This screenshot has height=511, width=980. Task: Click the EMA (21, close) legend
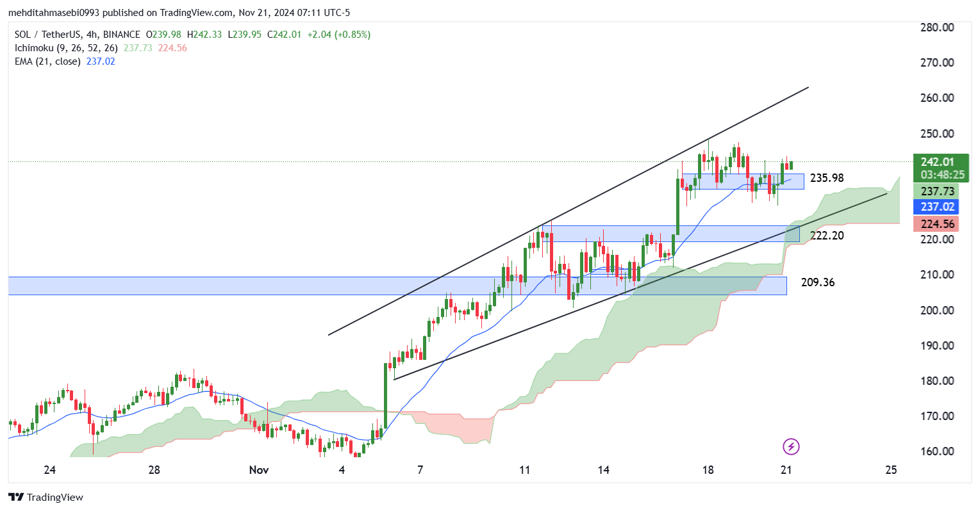click(x=47, y=61)
